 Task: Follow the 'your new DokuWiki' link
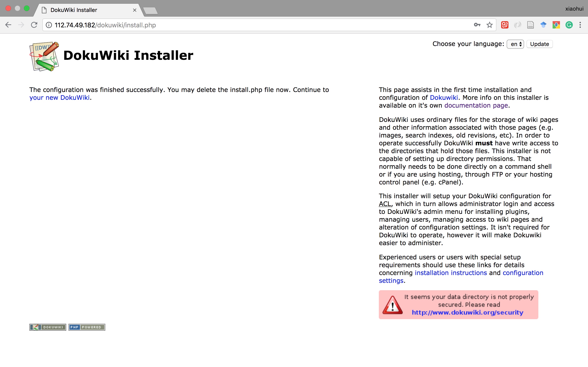[60, 97]
